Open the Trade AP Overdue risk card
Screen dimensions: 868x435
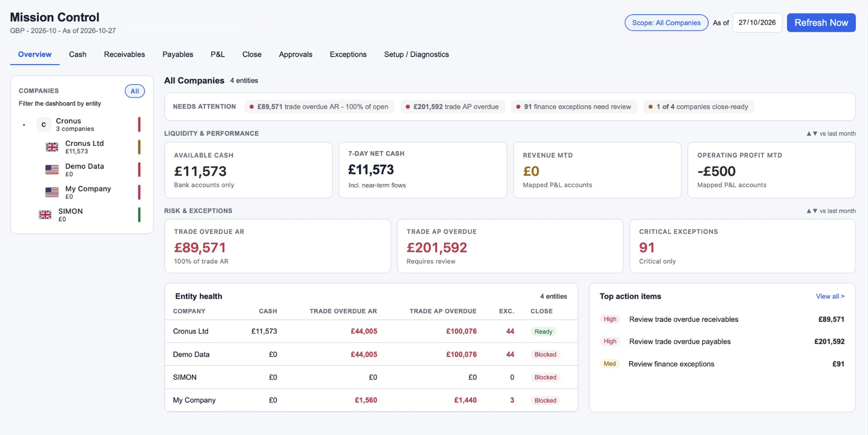point(510,246)
